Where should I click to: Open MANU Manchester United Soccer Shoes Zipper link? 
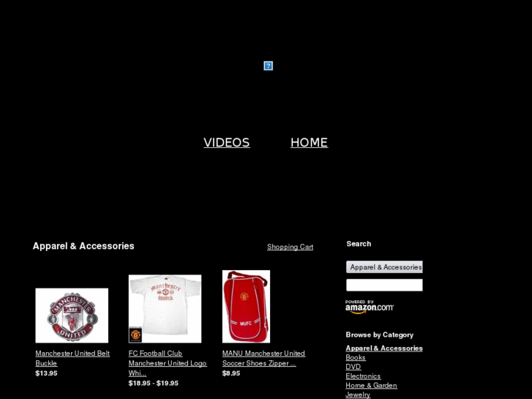click(x=263, y=358)
